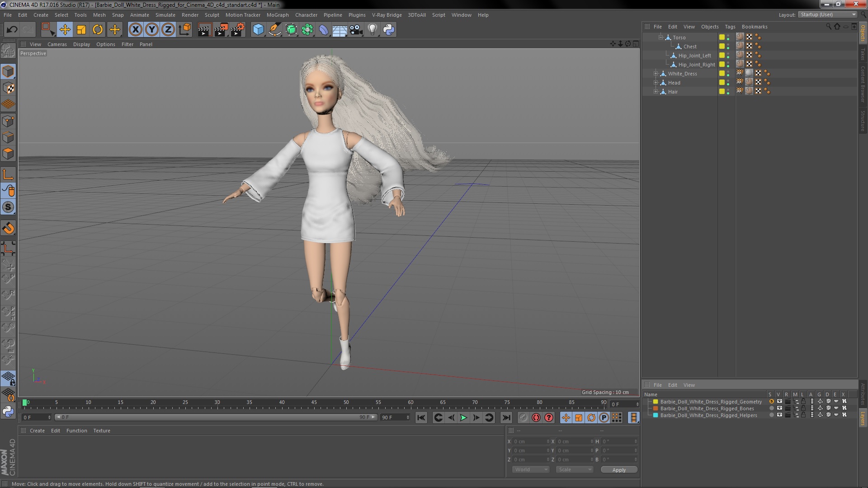Select the Move tool in the top toolbar

65,30
